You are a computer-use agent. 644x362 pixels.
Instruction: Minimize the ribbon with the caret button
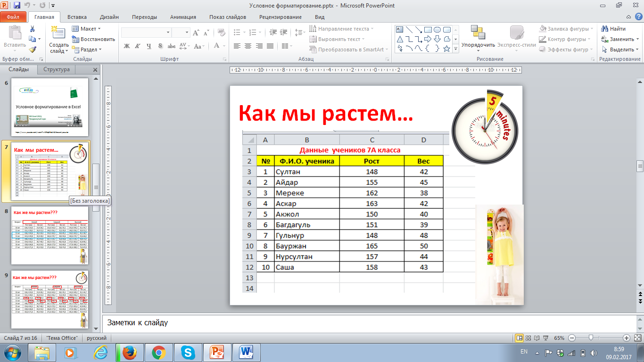tap(629, 17)
